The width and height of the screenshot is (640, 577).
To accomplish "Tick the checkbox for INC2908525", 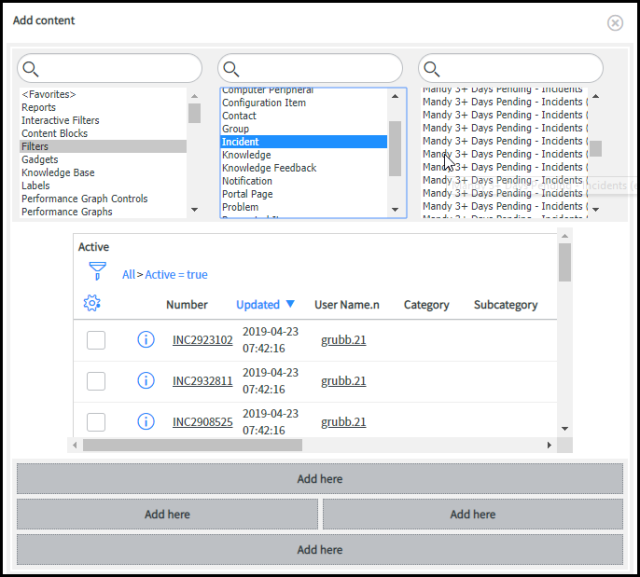I will pyautogui.click(x=96, y=422).
